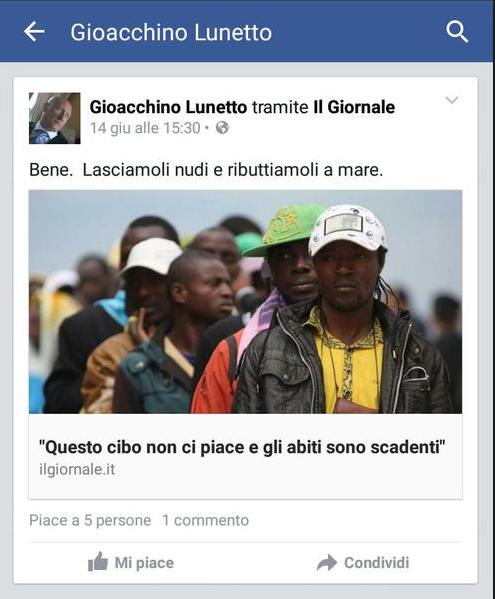The width and height of the screenshot is (495, 599).
Task: Click post text "Bene. Lasciamoli nudi"
Action: (206, 170)
